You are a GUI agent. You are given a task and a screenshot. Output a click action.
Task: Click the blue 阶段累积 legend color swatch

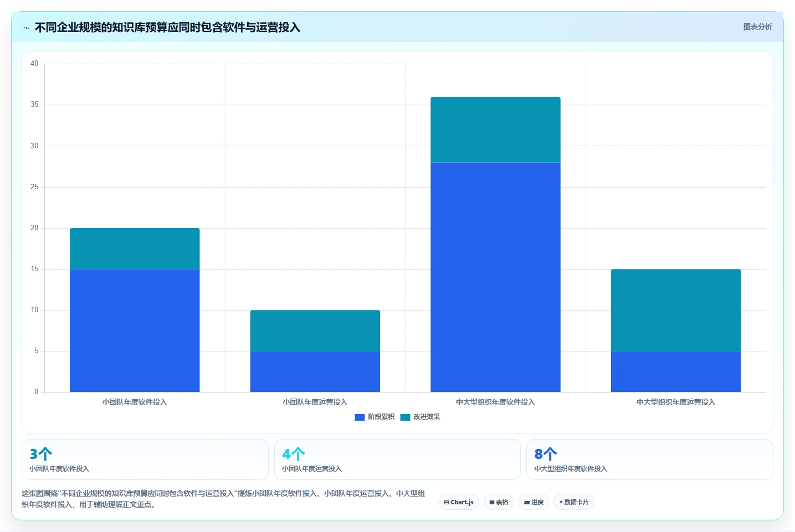pos(360,417)
